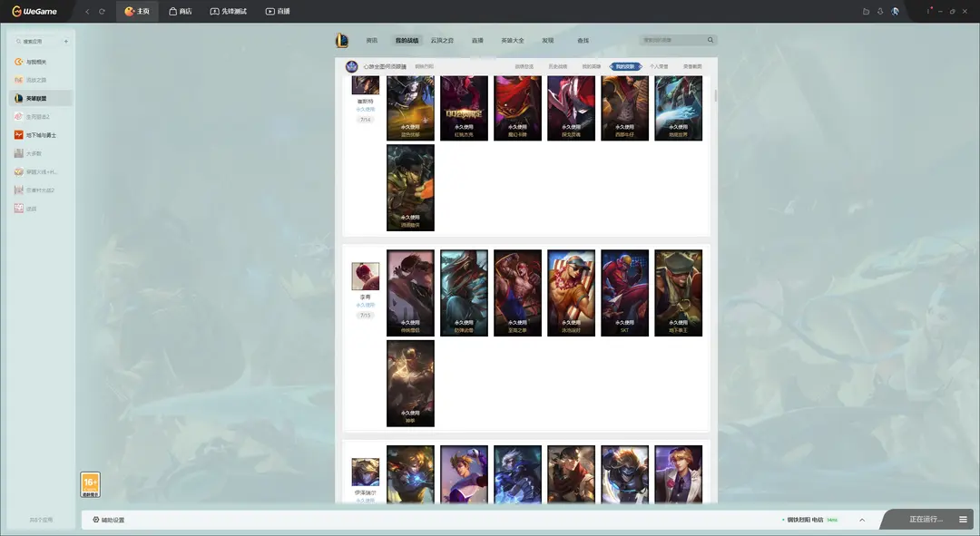Open the 直播 tab in the League navigation
980x536 pixels.
click(477, 41)
